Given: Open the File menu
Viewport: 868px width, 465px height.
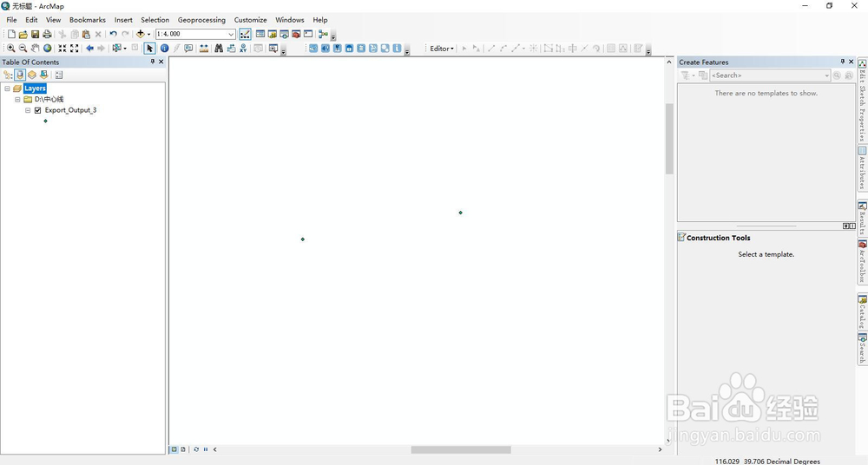Looking at the screenshot, I should coord(11,20).
